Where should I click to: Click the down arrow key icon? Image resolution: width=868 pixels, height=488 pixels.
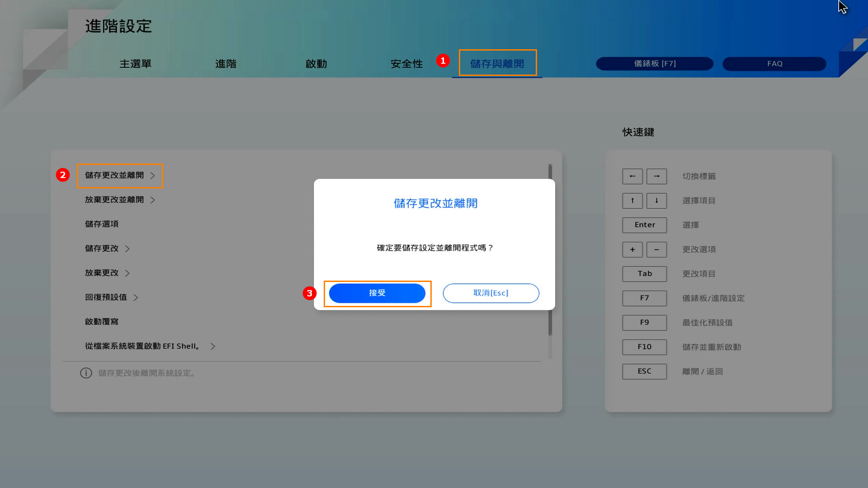[656, 201]
